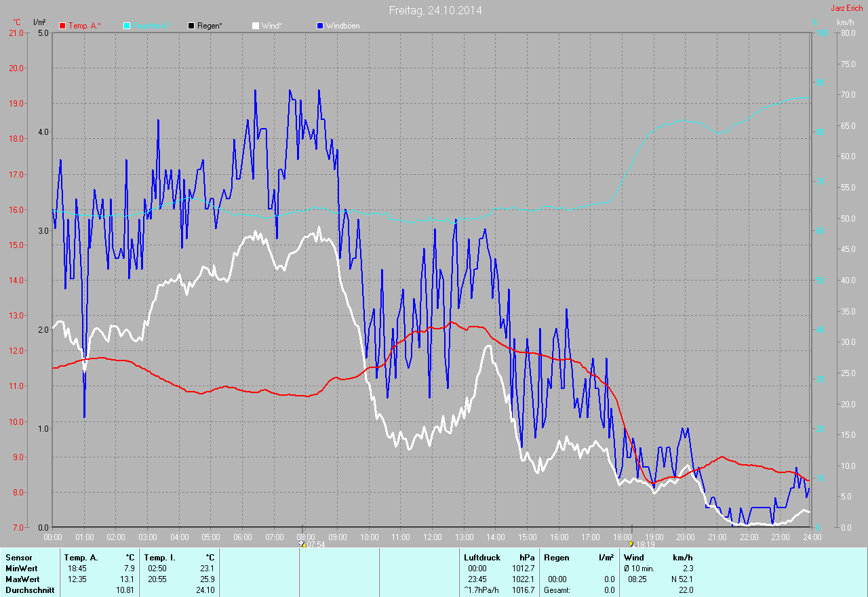
Task: Select the 'Wind*' legend label
Action: 271,26
